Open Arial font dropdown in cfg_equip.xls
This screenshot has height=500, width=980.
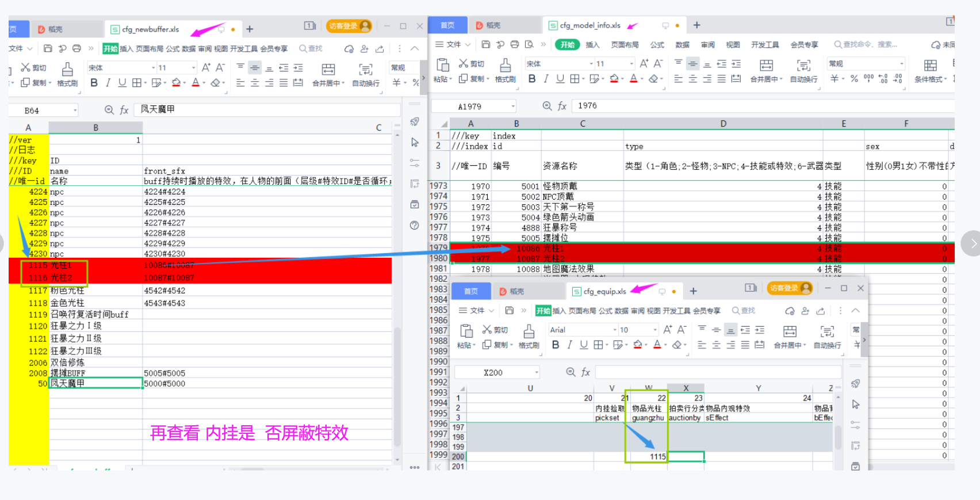pos(615,330)
